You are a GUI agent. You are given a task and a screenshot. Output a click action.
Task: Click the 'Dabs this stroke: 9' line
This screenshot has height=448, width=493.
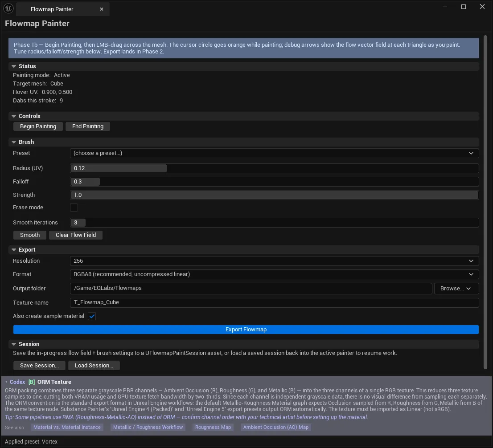click(x=38, y=101)
